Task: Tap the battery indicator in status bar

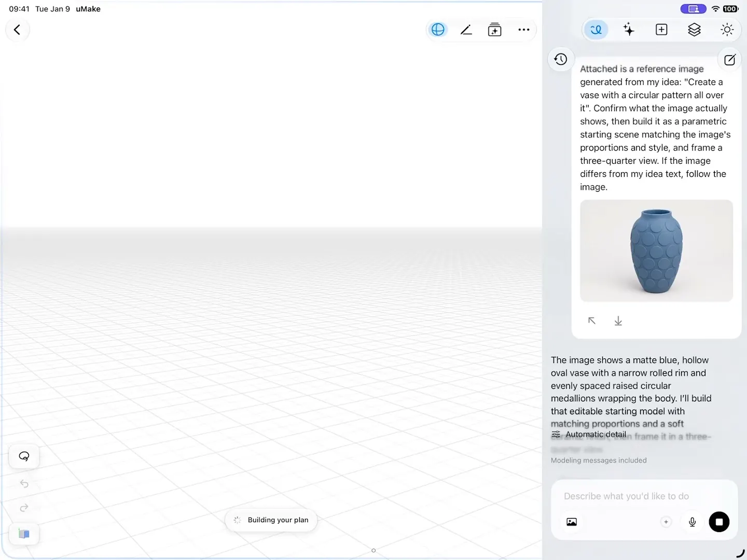Action: 730,9
